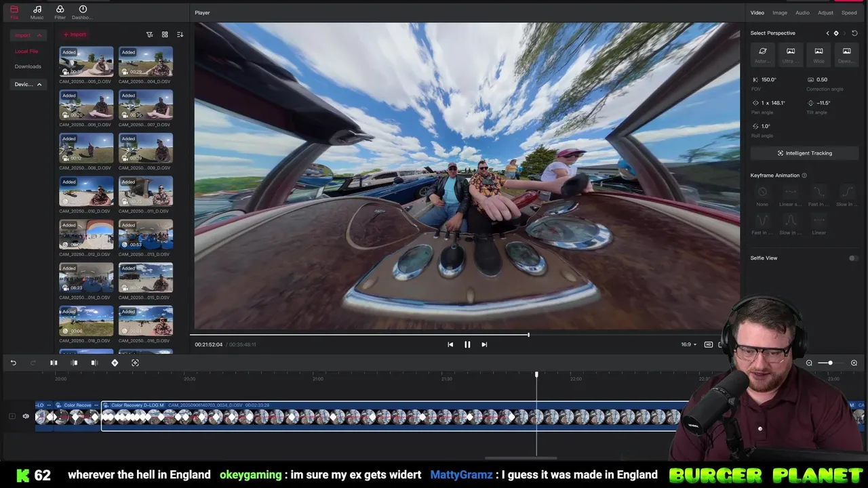
Task: Add keyframe from timeline toolbar
Action: 115,363
